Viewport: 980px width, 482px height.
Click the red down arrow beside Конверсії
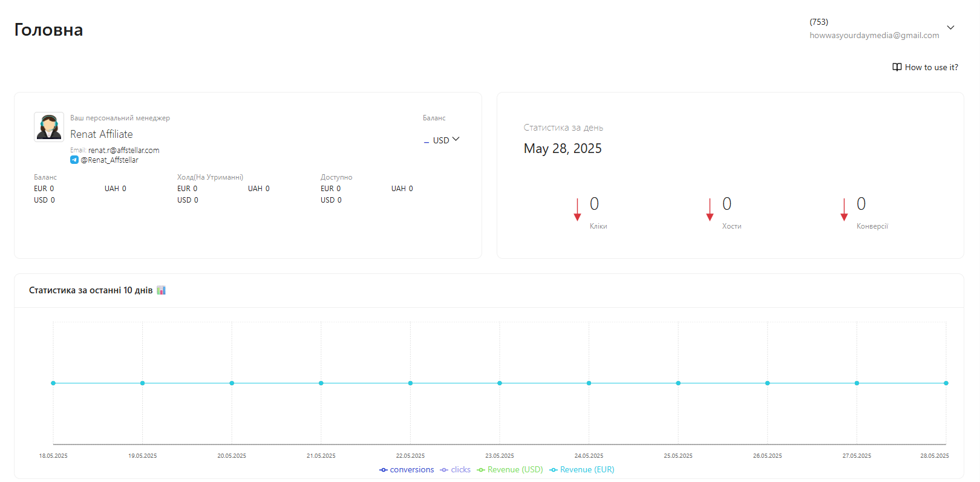(844, 209)
